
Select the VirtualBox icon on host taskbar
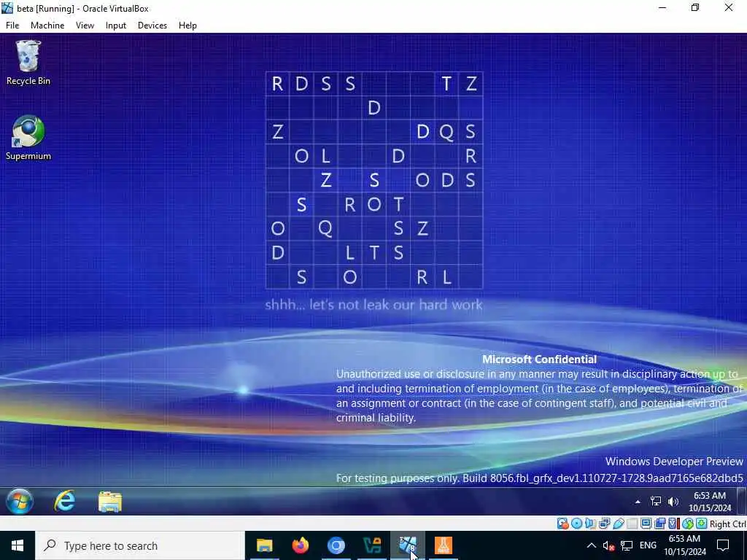(407, 545)
